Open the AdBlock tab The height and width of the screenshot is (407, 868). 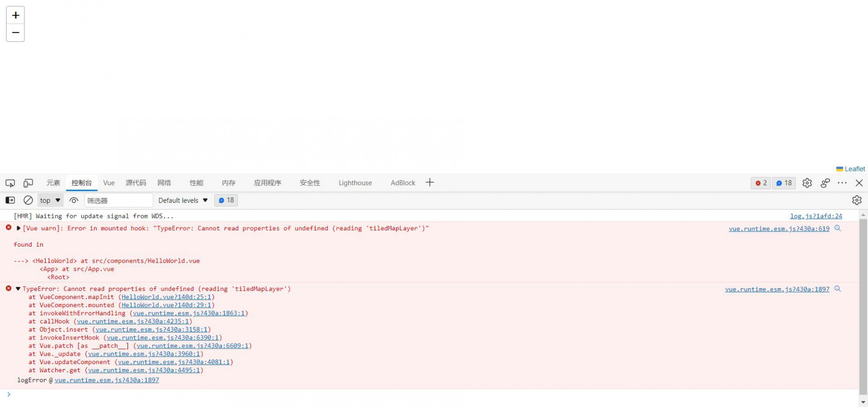(x=402, y=183)
